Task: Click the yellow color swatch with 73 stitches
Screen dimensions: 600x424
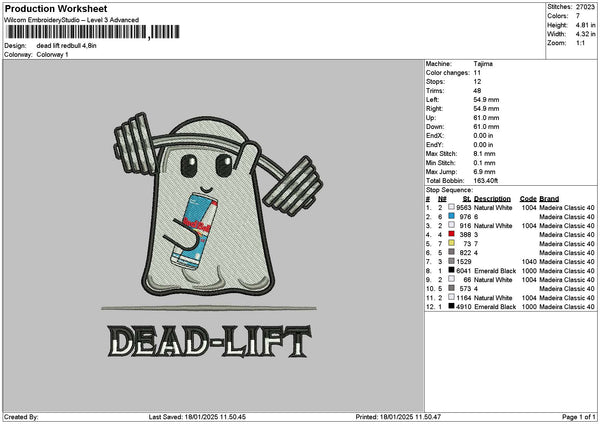Action: click(452, 243)
